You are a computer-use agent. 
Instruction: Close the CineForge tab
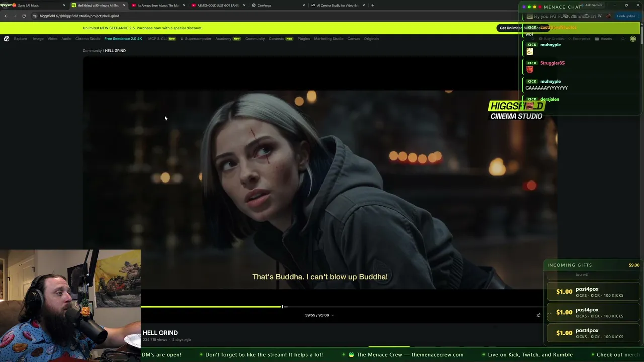(304, 5)
